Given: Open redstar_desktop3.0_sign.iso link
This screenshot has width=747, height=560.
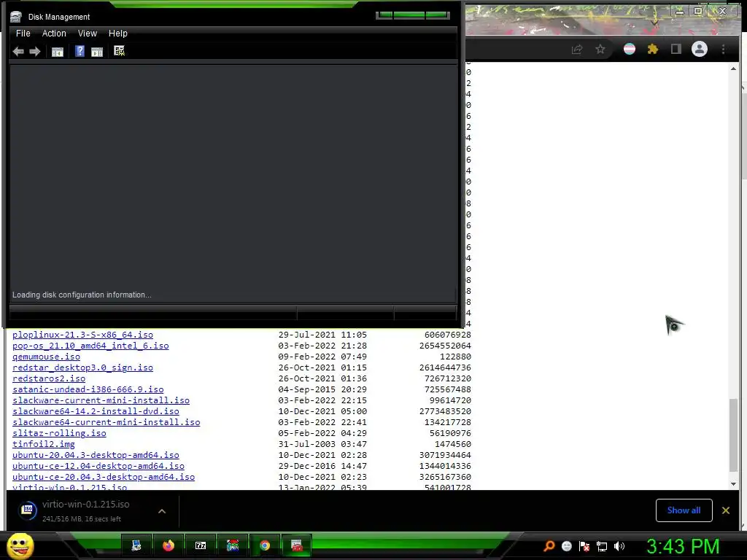Looking at the screenshot, I should (x=83, y=367).
